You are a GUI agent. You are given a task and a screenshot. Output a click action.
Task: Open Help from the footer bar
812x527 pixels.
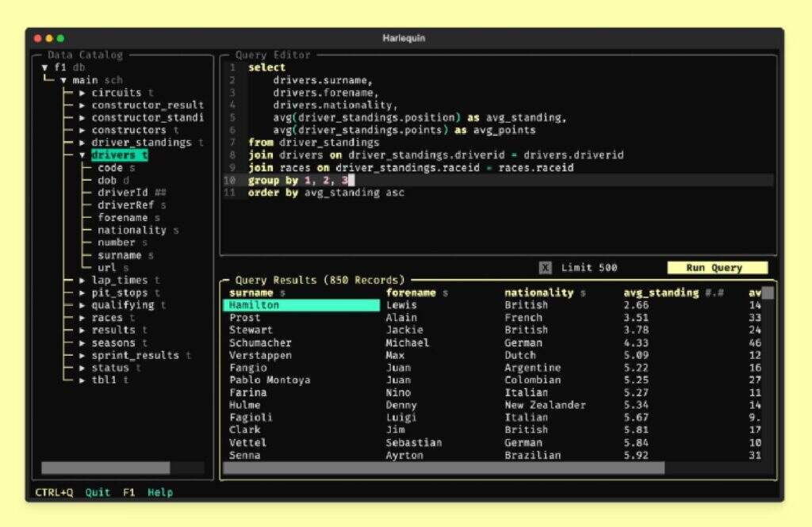pyautogui.click(x=159, y=492)
